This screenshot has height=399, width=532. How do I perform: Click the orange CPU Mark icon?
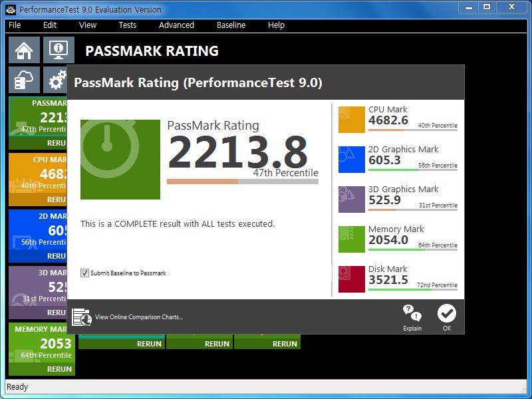[352, 120]
